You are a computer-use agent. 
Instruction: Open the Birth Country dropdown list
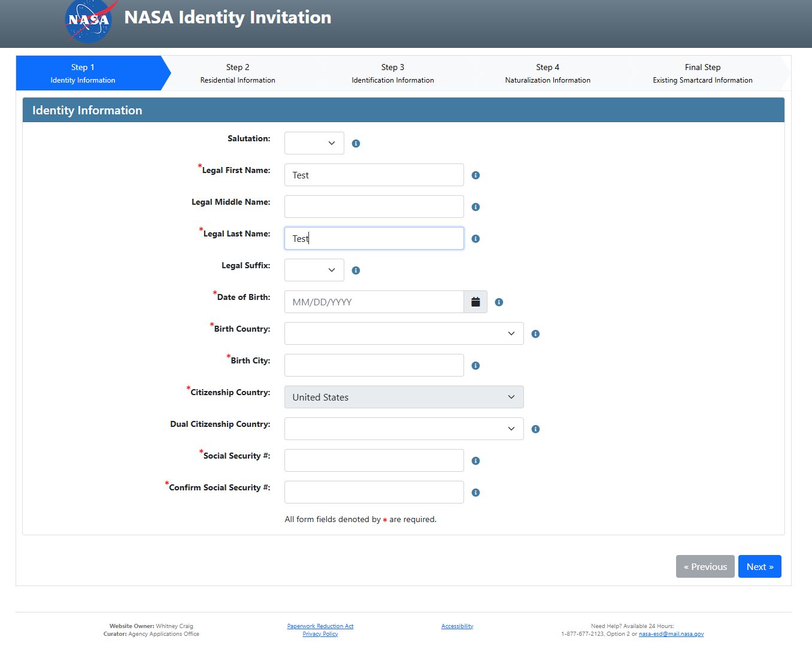[404, 334]
